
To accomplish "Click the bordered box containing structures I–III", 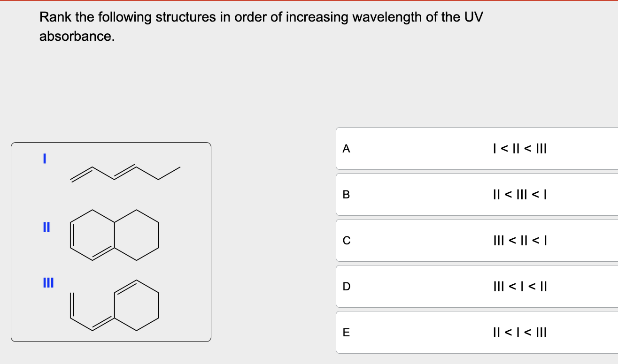I will tap(111, 242).
